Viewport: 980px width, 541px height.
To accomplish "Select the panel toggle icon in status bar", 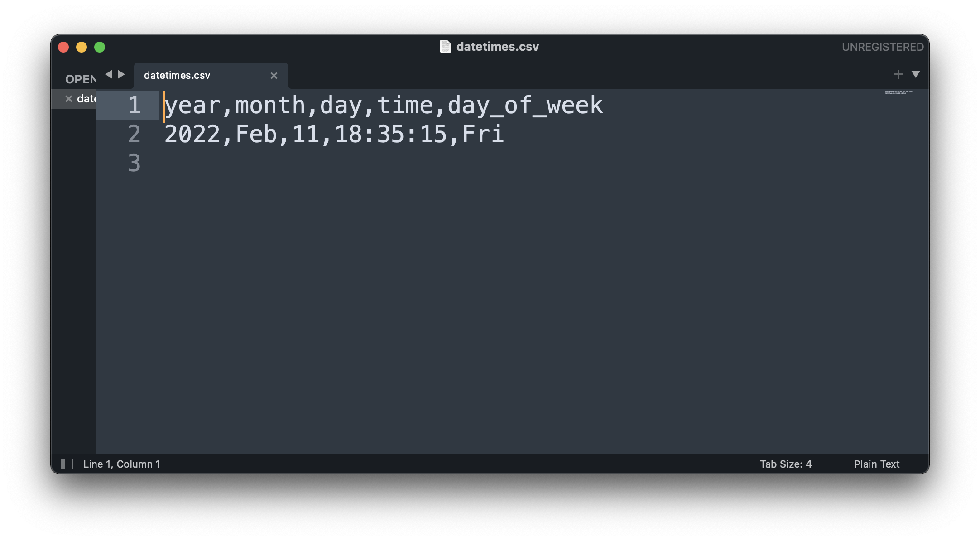I will [x=68, y=464].
